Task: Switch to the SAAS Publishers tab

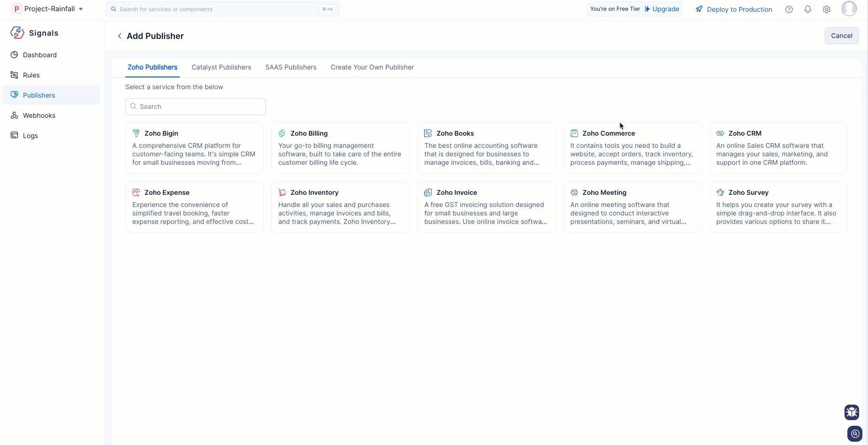Action: point(290,67)
